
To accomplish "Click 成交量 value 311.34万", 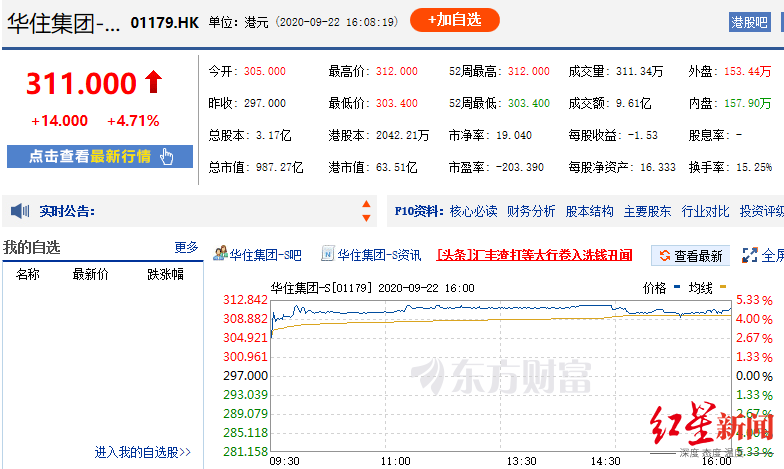I will [x=640, y=71].
